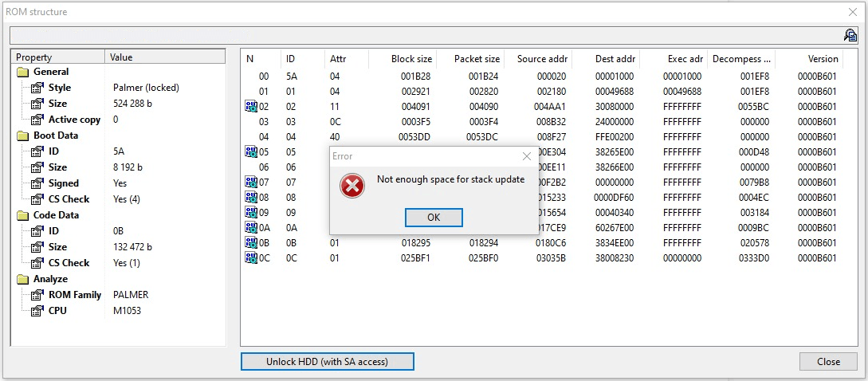Click the ROM Family property icon
Viewport: 868px width, 381px height.
click(x=37, y=295)
